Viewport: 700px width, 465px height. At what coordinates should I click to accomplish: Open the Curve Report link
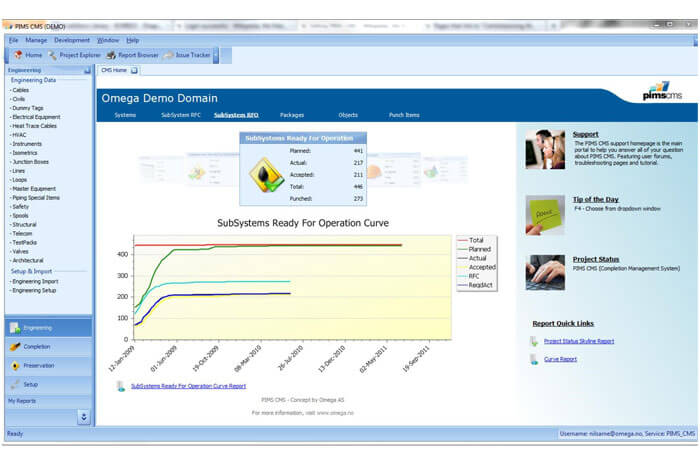[560, 359]
